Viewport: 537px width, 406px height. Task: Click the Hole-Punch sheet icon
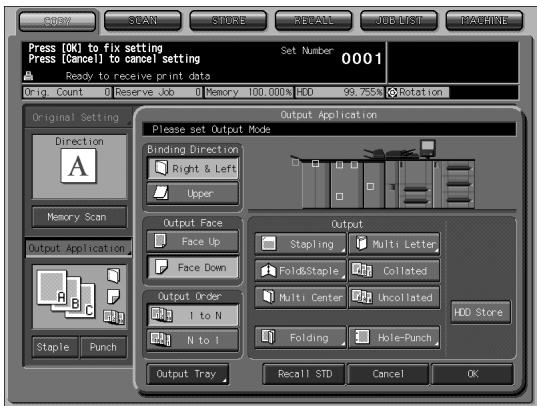tap(362, 337)
